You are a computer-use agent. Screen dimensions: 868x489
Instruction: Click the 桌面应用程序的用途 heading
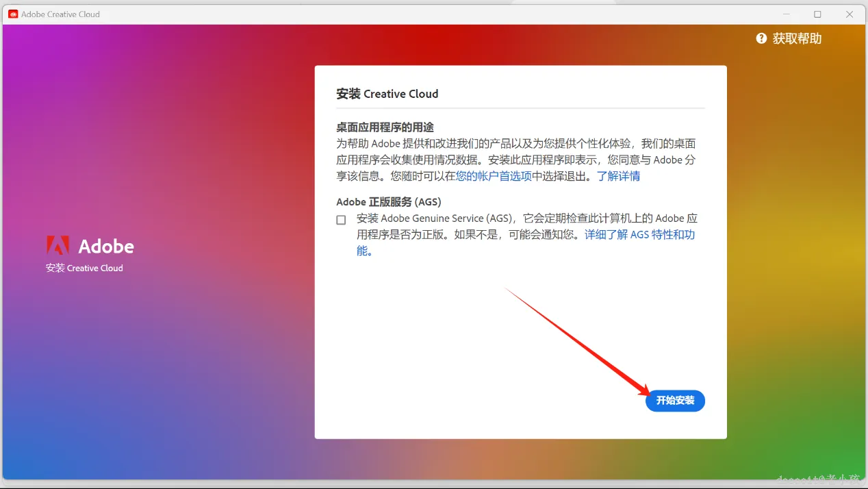pos(385,127)
